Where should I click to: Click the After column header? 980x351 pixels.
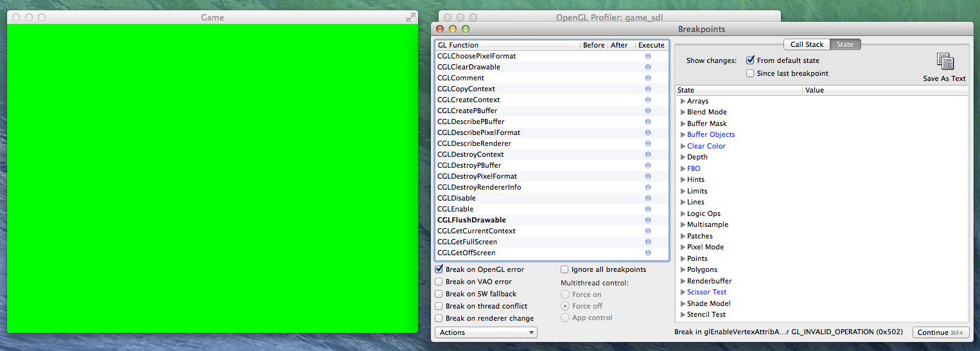(621, 45)
